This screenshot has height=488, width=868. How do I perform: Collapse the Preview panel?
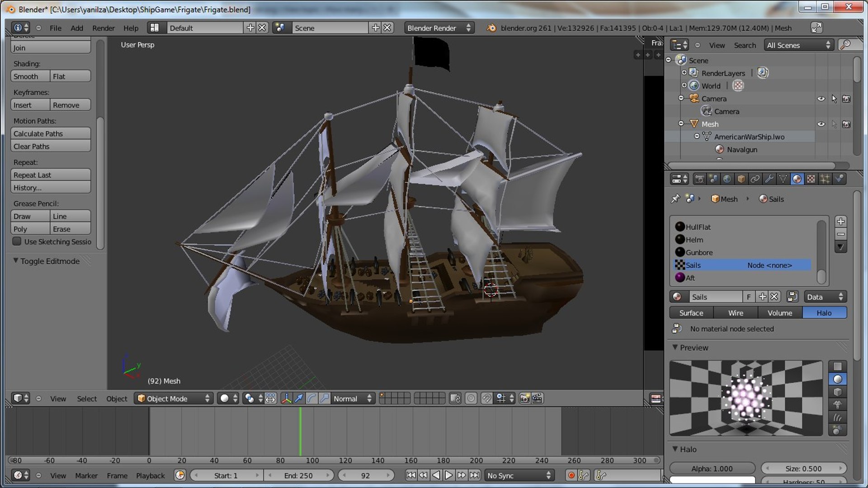675,347
